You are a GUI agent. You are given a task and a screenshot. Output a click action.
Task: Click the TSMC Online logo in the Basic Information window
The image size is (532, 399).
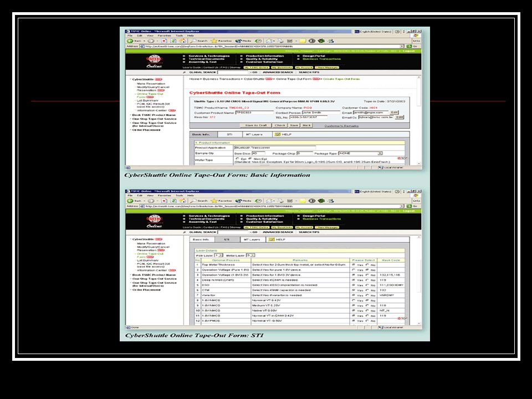154,62
